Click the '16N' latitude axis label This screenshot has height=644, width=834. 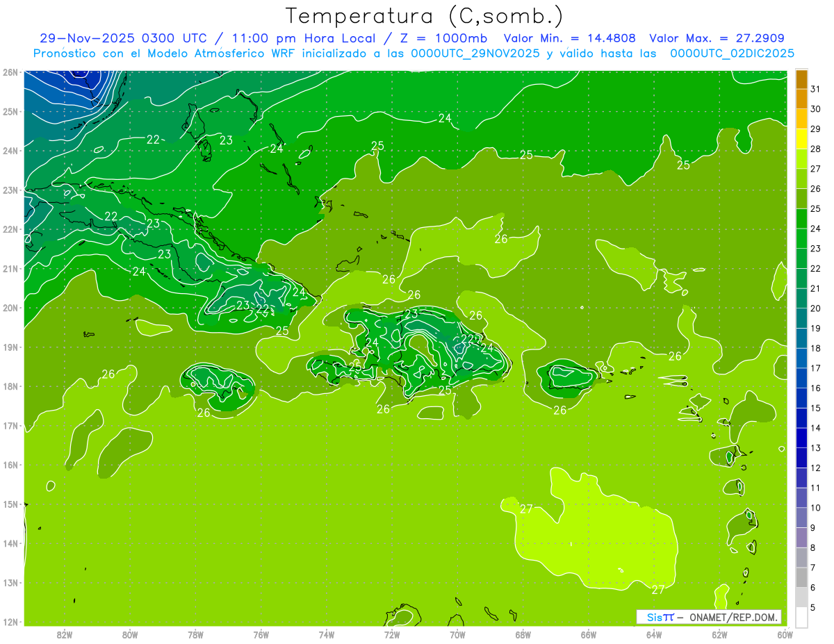[10, 465]
